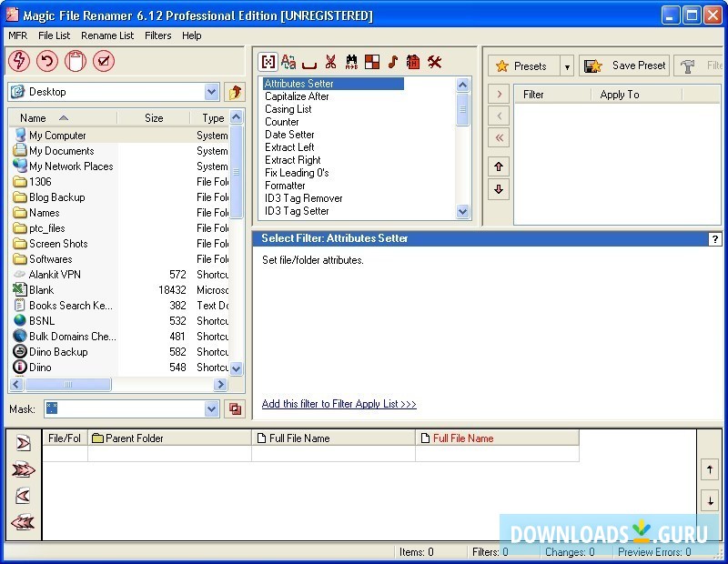Click the circular undo arrow icon
Screen dimensions: 728x564
click(x=47, y=61)
